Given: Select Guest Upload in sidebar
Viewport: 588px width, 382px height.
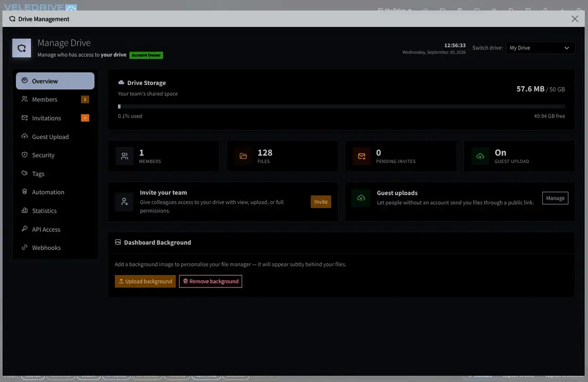Looking at the screenshot, I should (x=55, y=137).
